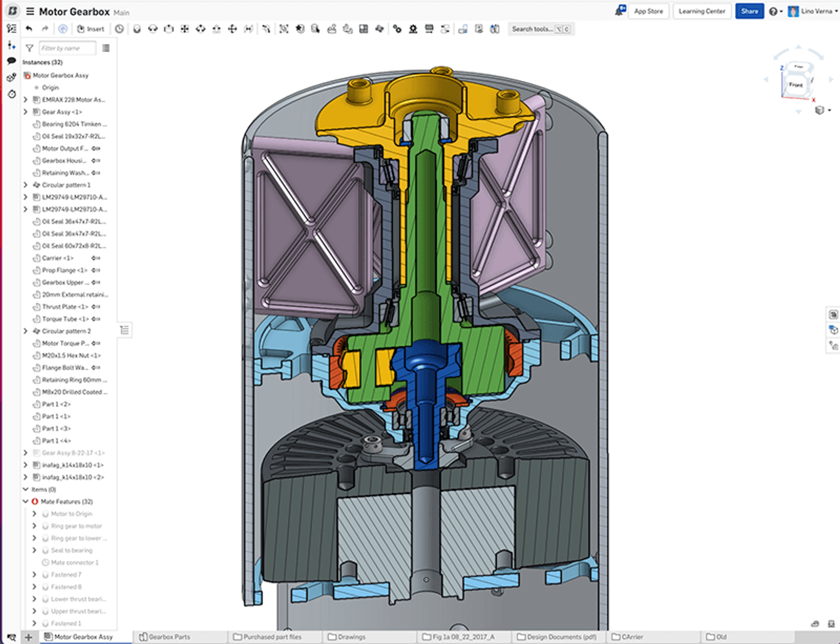This screenshot has height=644, width=840.
Task: Open the Bill of Materials panel on the right edge
Action: click(832, 314)
